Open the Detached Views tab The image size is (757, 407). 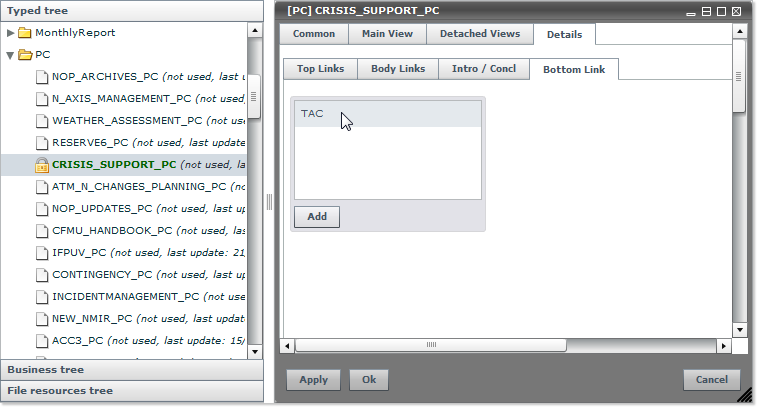[x=480, y=34]
